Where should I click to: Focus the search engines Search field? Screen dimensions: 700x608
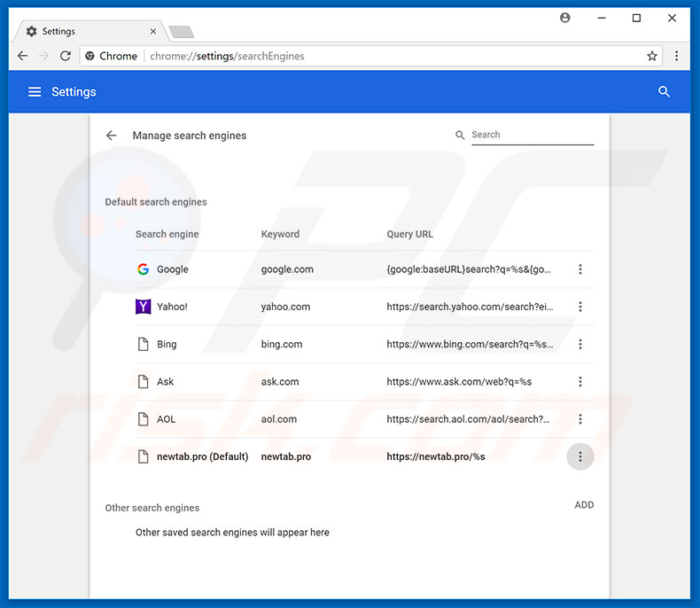(532, 135)
